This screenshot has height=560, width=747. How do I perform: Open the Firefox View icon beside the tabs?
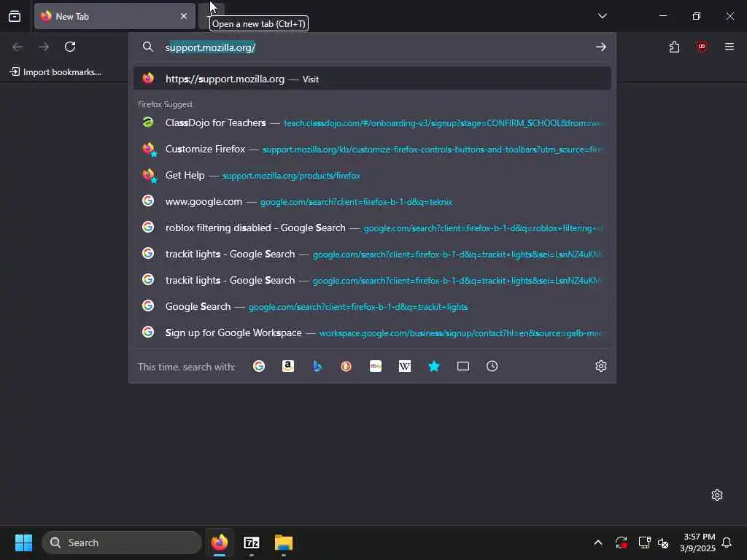pos(15,16)
